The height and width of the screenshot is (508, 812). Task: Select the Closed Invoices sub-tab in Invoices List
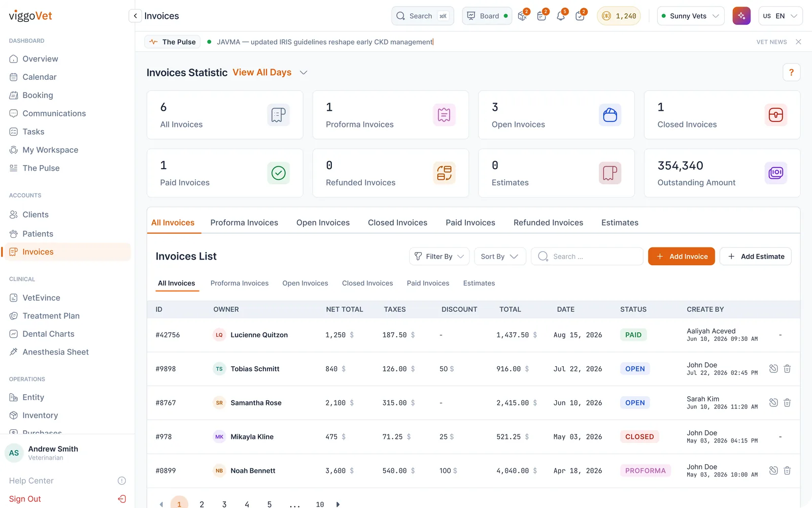point(367,283)
